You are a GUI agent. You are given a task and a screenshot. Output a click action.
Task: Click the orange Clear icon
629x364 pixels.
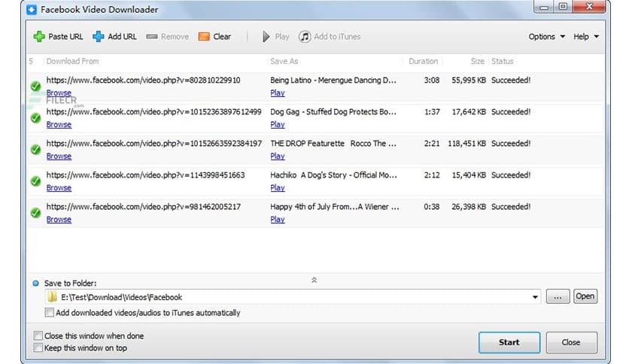[x=204, y=37]
